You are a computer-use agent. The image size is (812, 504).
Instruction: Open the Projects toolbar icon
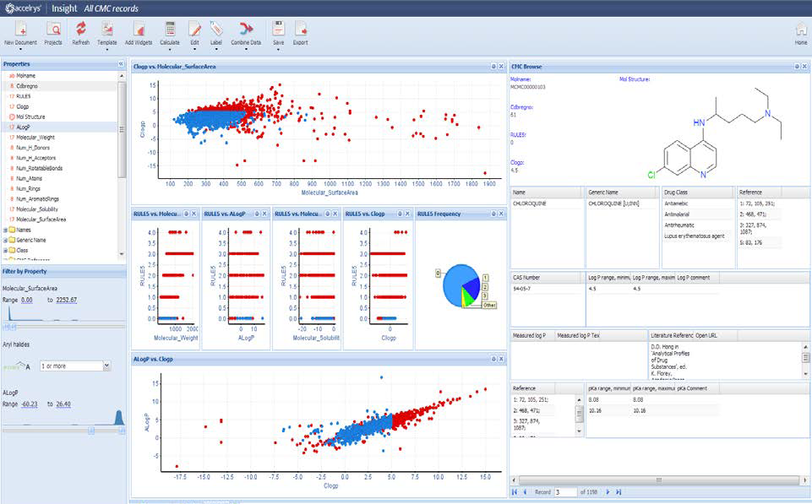coord(53,29)
